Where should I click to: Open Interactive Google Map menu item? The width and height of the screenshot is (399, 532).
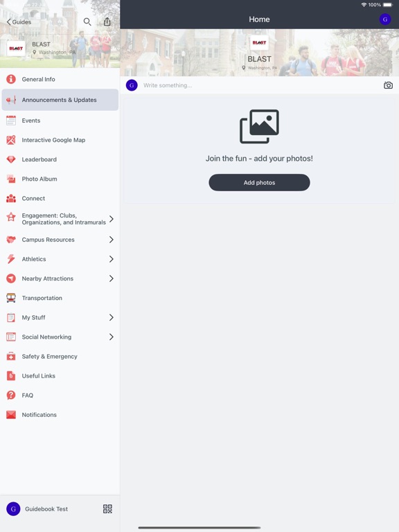point(60,140)
